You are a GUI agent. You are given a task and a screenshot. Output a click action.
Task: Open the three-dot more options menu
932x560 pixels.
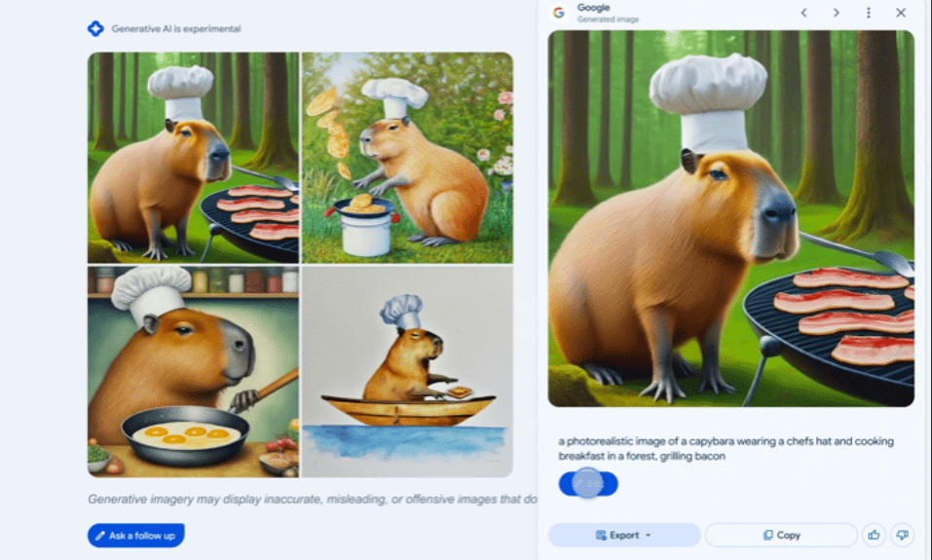tap(869, 13)
